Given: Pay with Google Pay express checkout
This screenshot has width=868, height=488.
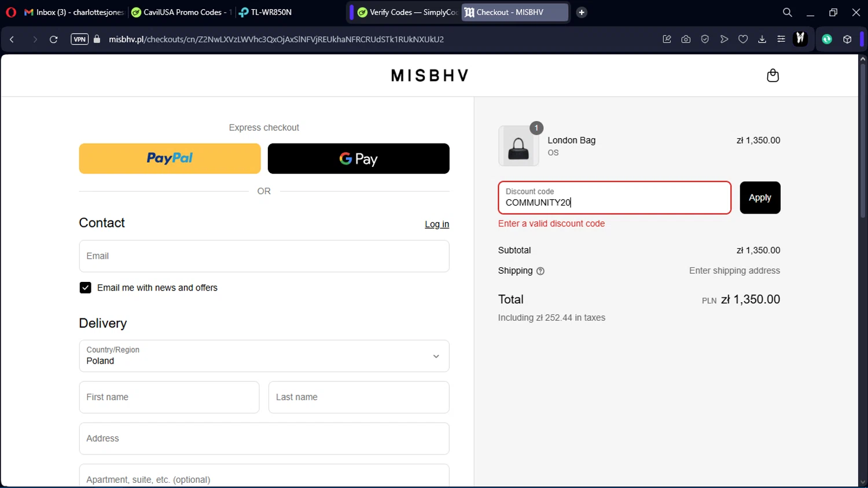Looking at the screenshot, I should [x=358, y=159].
